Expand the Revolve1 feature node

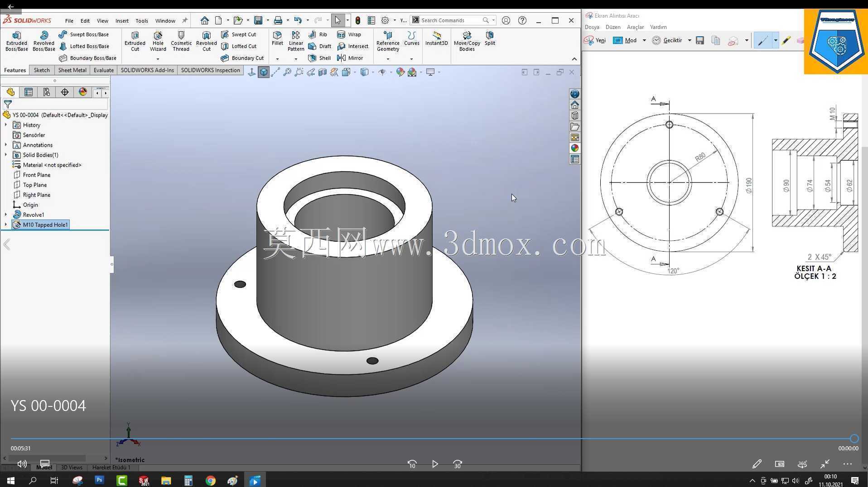(6, 215)
